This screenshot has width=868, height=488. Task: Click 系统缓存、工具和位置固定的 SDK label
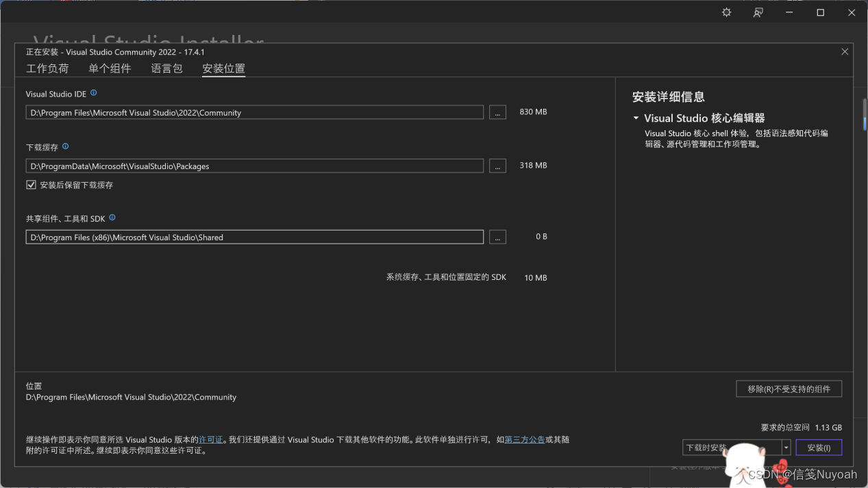pos(446,277)
